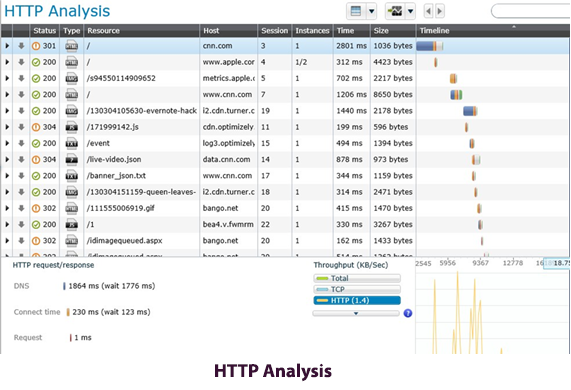Sort by Resource column header
Image resolution: width=571 pixels, height=390 pixels.
(142, 31)
